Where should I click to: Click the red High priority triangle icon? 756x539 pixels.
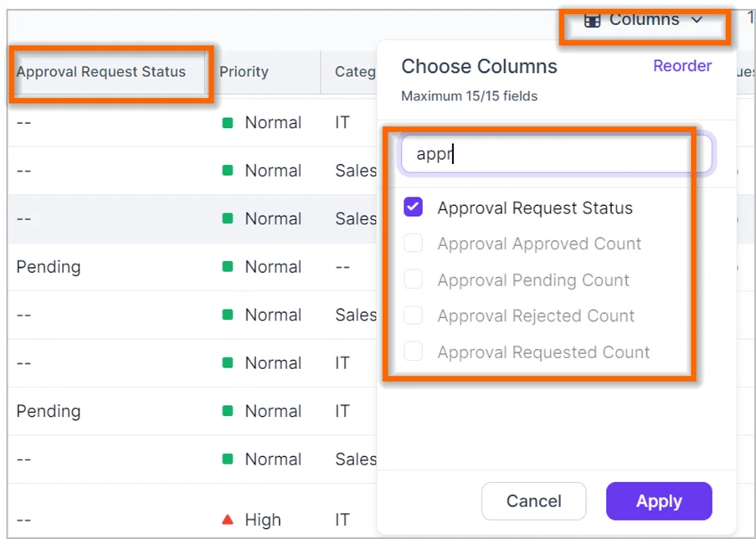pyautogui.click(x=227, y=520)
